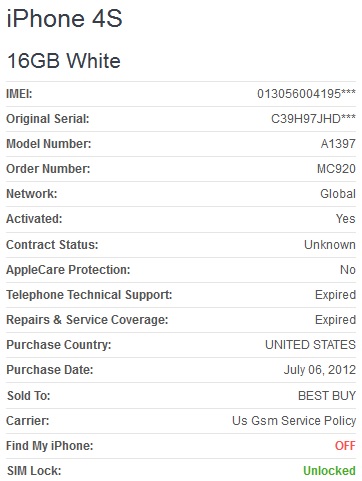Click the iPhone 4S heading
The width and height of the screenshot is (362, 481).
click(x=64, y=18)
